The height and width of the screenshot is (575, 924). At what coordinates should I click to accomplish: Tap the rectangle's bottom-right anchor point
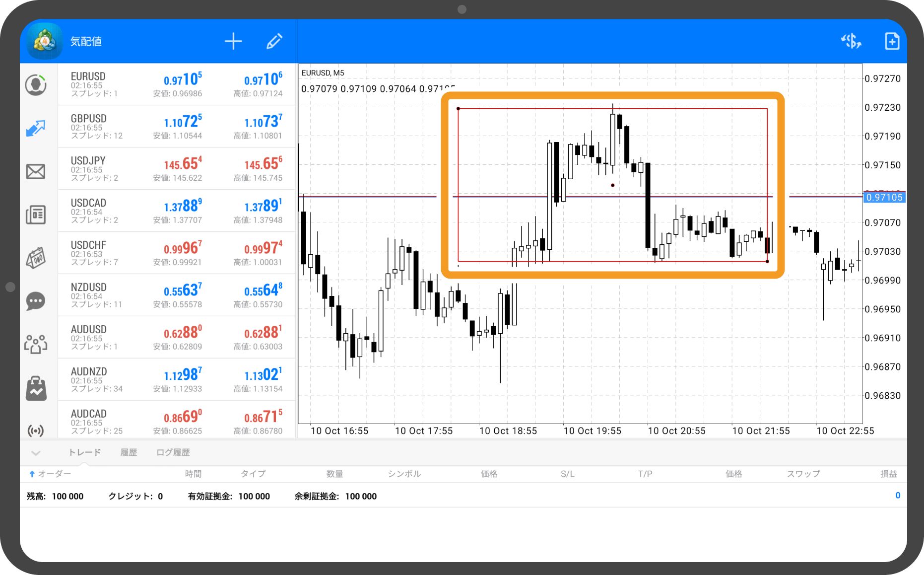pyautogui.click(x=767, y=261)
